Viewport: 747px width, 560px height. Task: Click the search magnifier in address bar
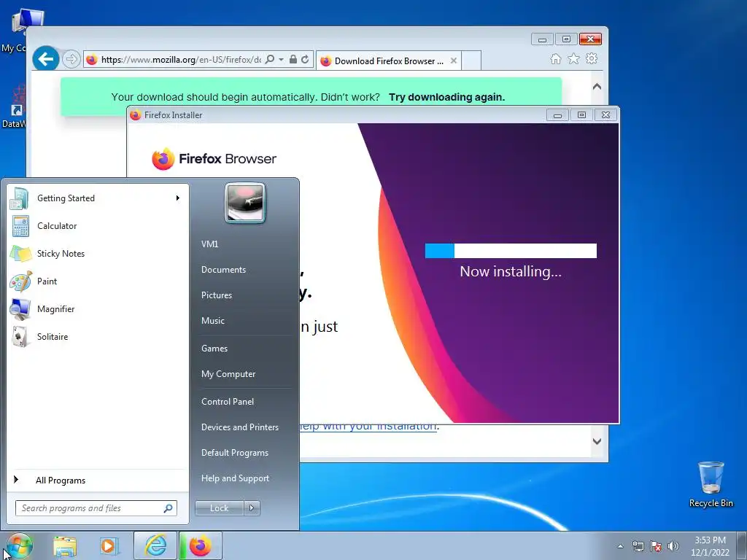(x=270, y=60)
